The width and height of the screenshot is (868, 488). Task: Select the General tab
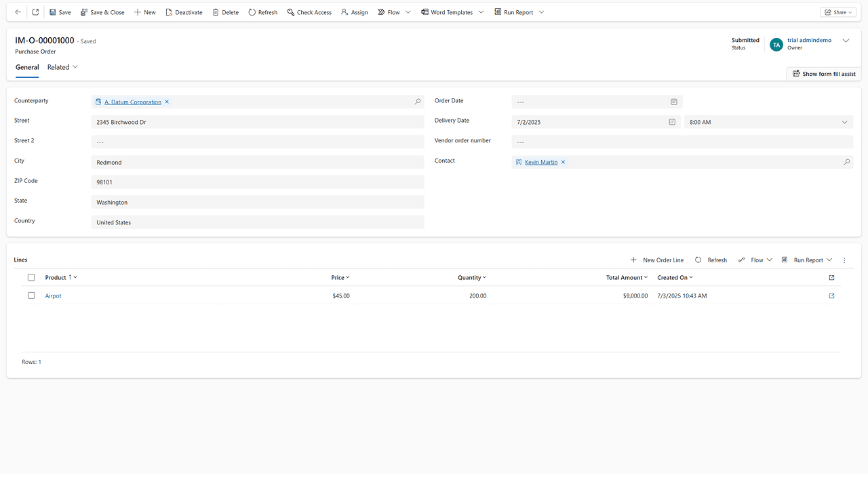27,67
